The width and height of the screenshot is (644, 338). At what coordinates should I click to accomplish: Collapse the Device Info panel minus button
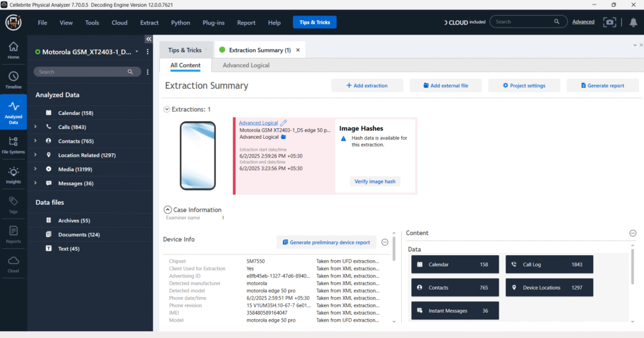(x=385, y=242)
